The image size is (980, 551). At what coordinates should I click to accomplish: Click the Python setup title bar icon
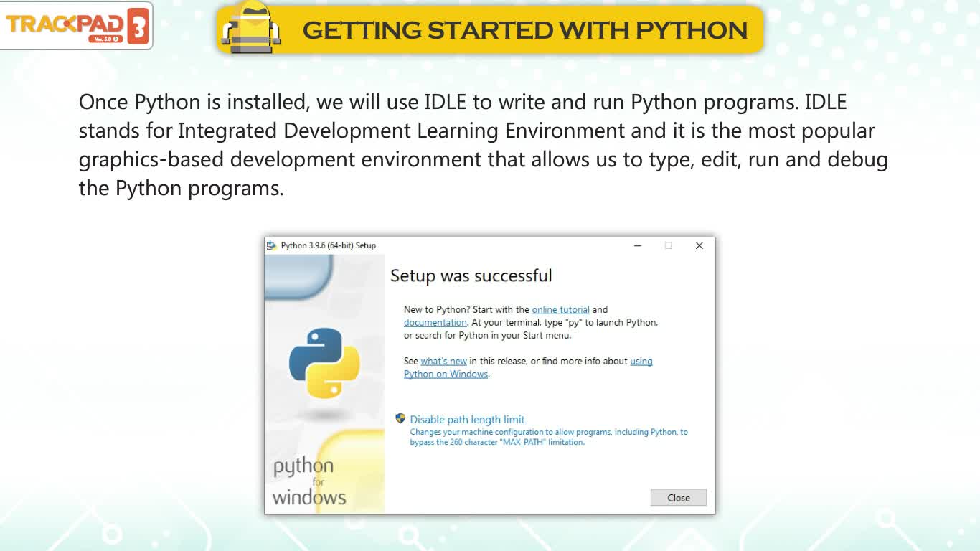(x=271, y=245)
